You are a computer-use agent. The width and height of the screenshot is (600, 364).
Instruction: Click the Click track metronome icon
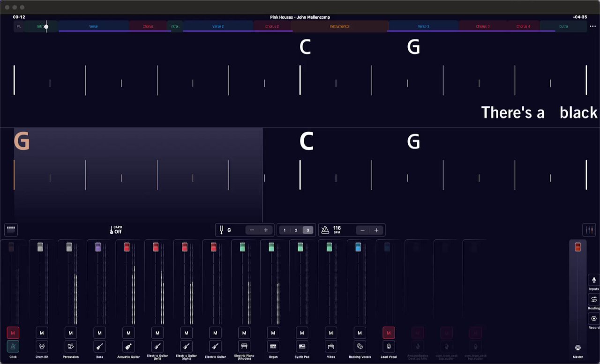pyautogui.click(x=13, y=347)
